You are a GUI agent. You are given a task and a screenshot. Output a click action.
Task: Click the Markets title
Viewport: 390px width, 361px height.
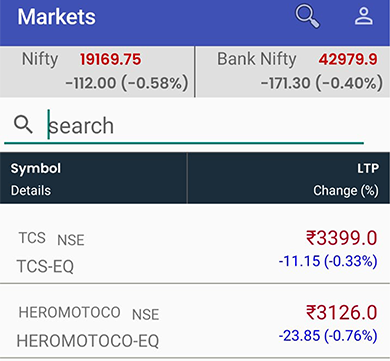56,17
